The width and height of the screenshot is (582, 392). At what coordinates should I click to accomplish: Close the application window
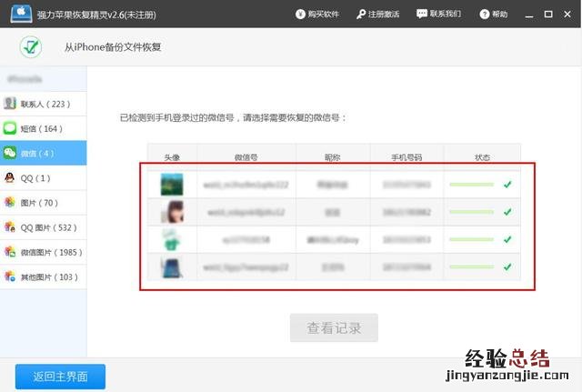click(567, 15)
